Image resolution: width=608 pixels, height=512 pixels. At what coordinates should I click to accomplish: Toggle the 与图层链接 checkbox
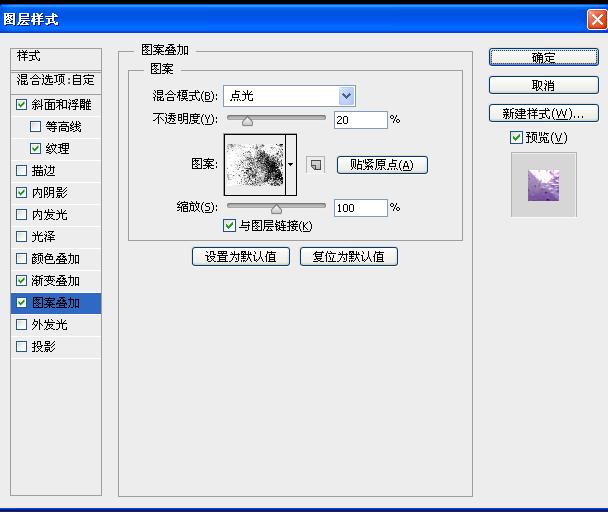229,225
